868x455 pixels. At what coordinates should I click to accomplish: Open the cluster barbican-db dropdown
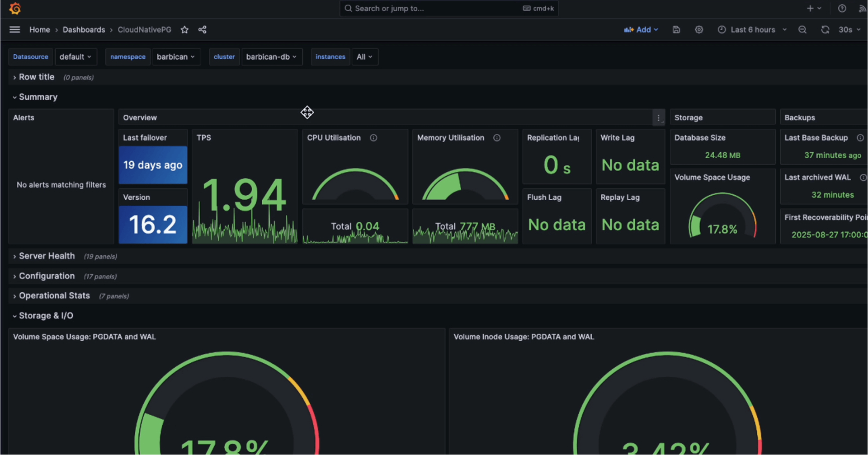271,57
